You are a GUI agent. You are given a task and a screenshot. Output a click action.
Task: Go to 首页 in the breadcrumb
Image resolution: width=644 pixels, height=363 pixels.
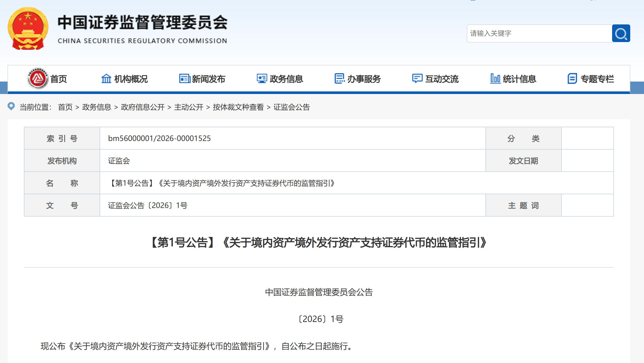point(65,107)
